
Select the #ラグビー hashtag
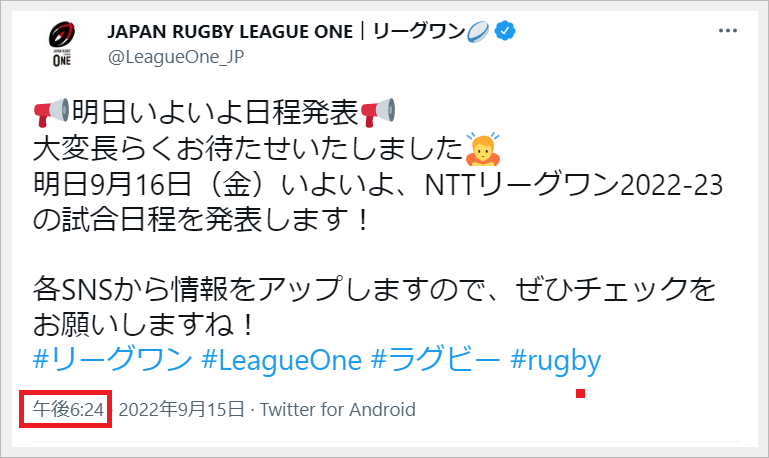pyautogui.click(x=436, y=360)
